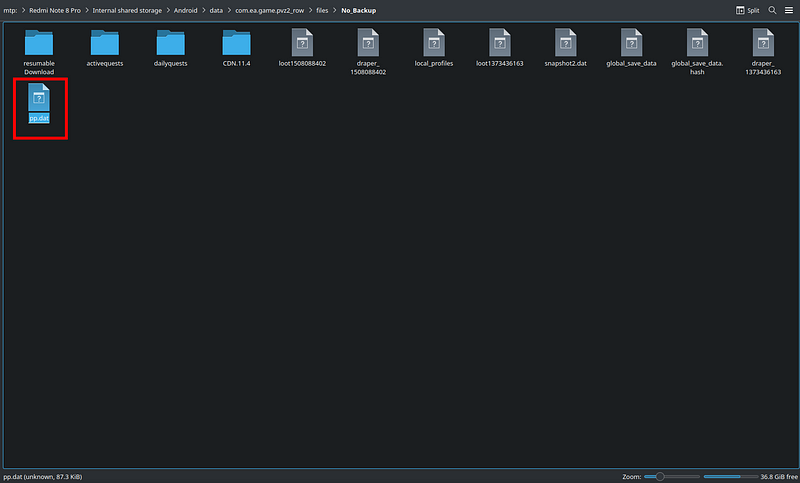Click the local_profiles file name label

[x=434, y=63]
